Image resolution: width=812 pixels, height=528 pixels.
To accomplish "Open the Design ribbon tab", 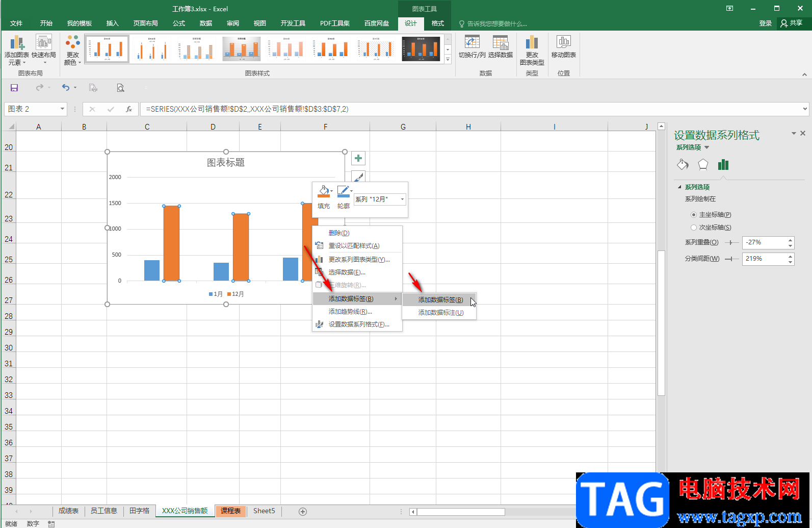I will (411, 23).
